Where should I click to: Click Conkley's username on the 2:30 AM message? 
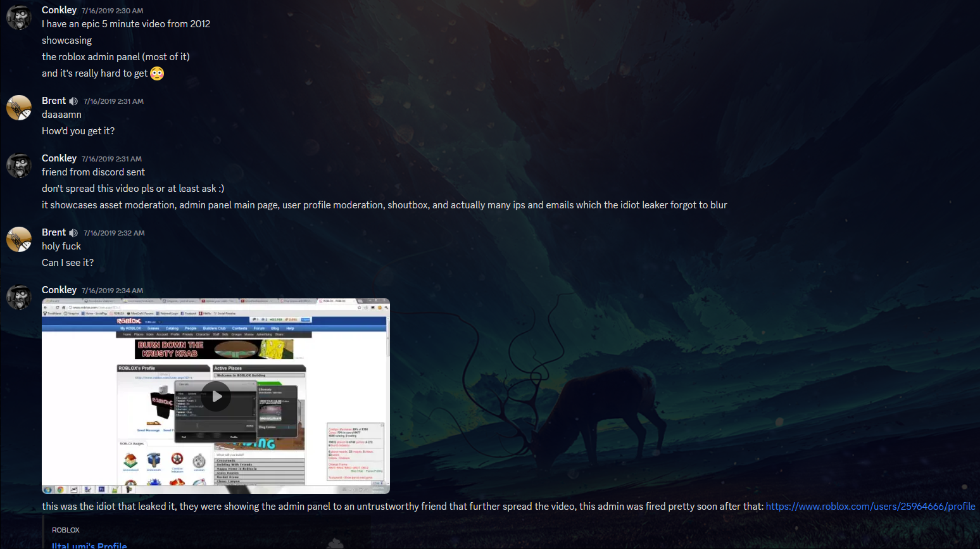(59, 10)
